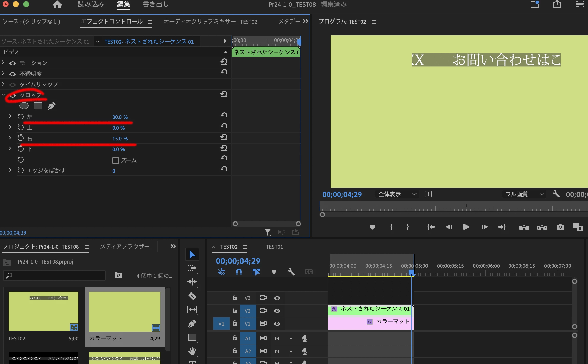Open the fit-to-view zoom level dropdown
Image resolution: width=588 pixels, height=364 pixels.
click(397, 194)
